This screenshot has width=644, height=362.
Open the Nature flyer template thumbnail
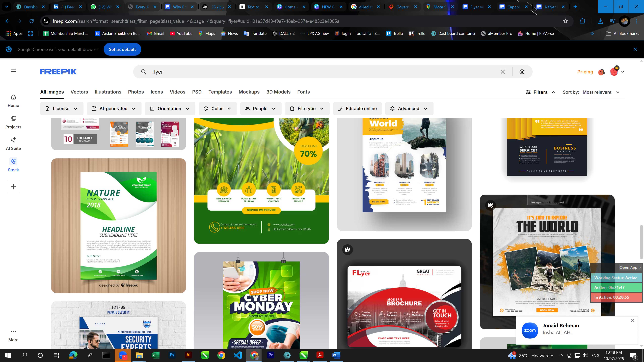point(119,226)
